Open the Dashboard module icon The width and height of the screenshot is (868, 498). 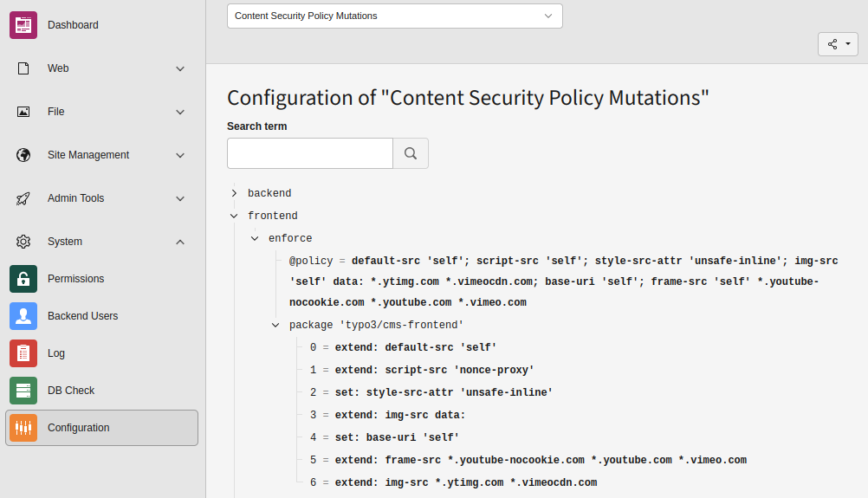pyautogui.click(x=23, y=25)
